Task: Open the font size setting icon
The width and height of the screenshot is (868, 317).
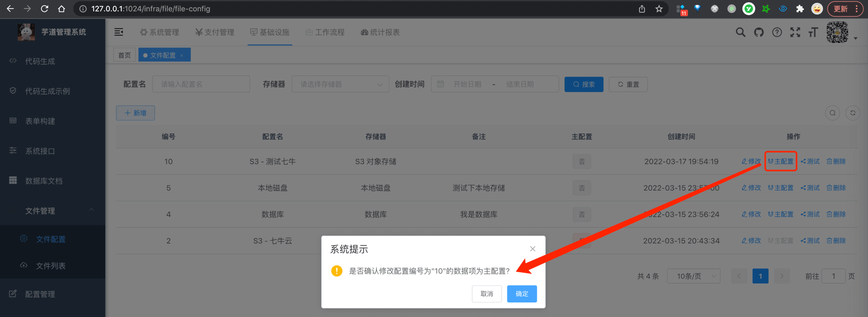Action: pyautogui.click(x=813, y=33)
